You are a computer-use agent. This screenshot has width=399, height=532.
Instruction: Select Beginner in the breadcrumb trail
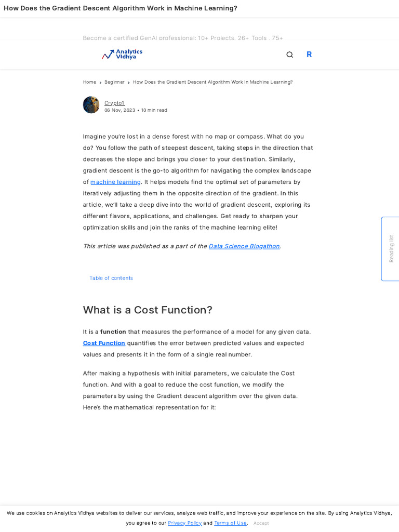(x=114, y=82)
